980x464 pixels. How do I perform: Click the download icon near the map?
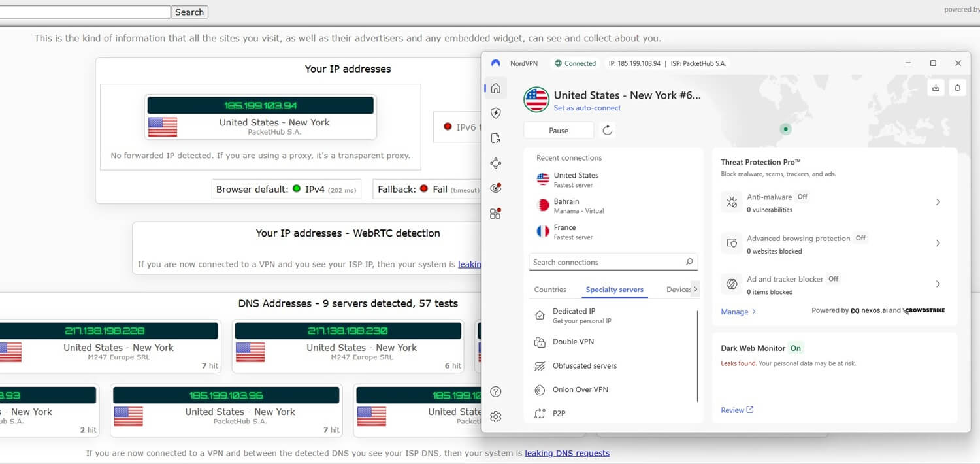coord(935,88)
